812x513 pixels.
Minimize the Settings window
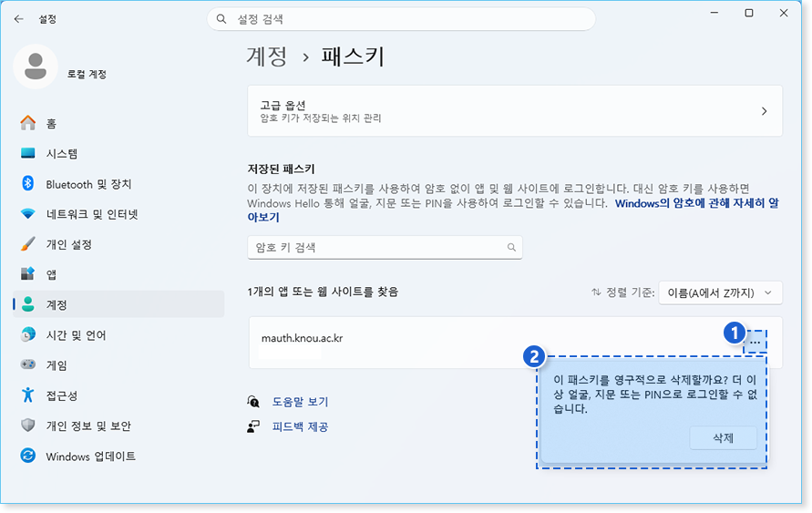(714, 14)
